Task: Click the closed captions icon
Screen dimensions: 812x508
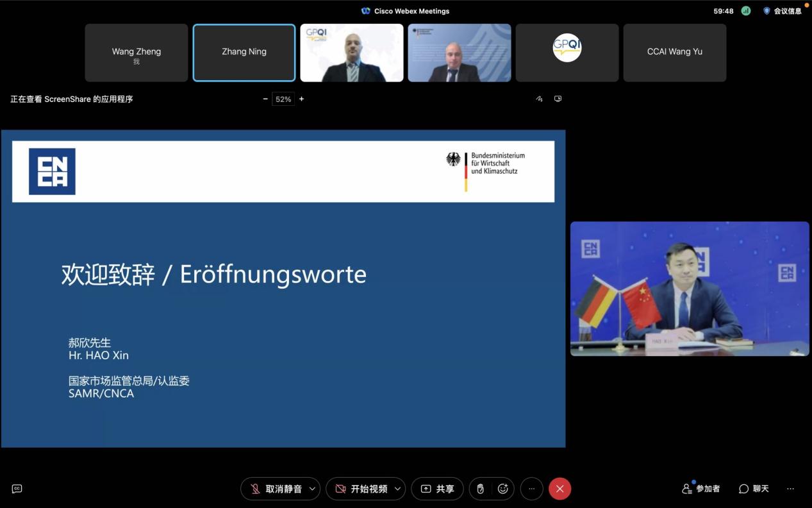Action: coord(17,489)
